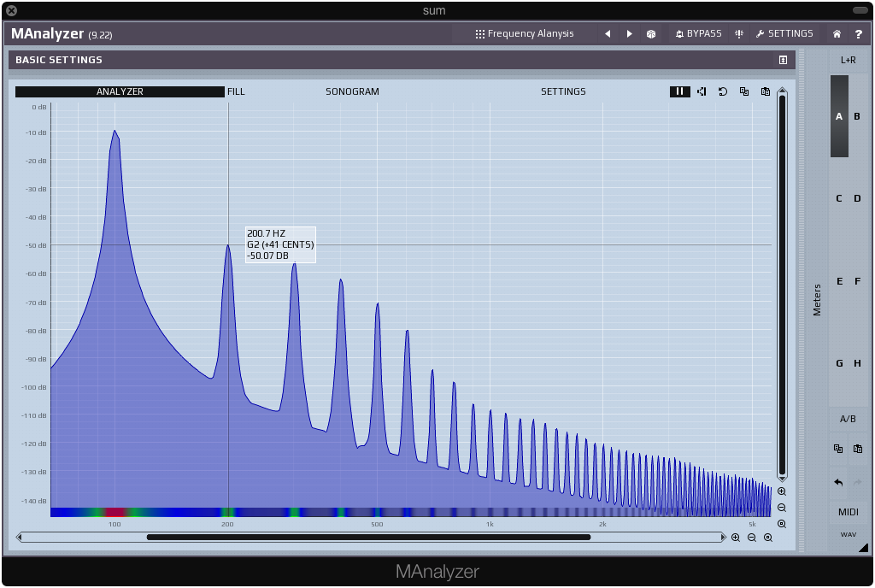Screen dimensions: 875x588
Task: Select preset slot A
Action: coord(839,116)
